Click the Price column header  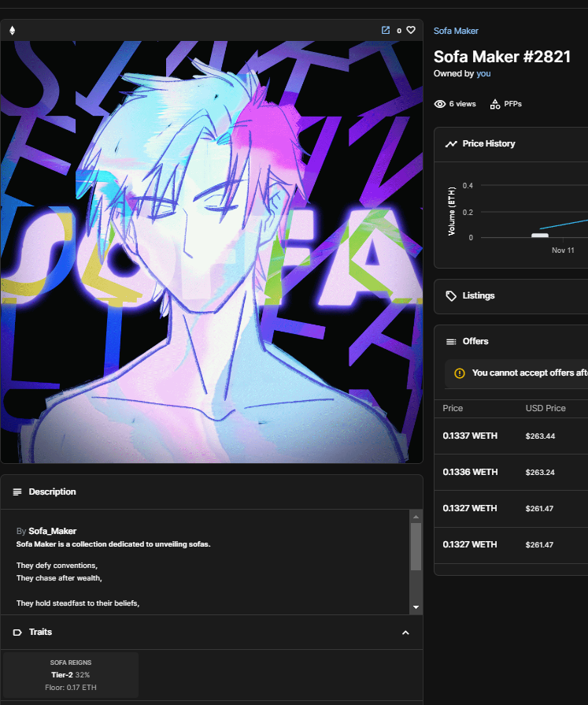pos(453,408)
